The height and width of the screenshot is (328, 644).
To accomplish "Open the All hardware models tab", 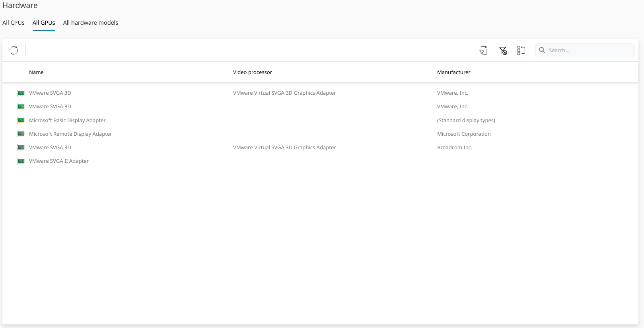I will tap(91, 23).
